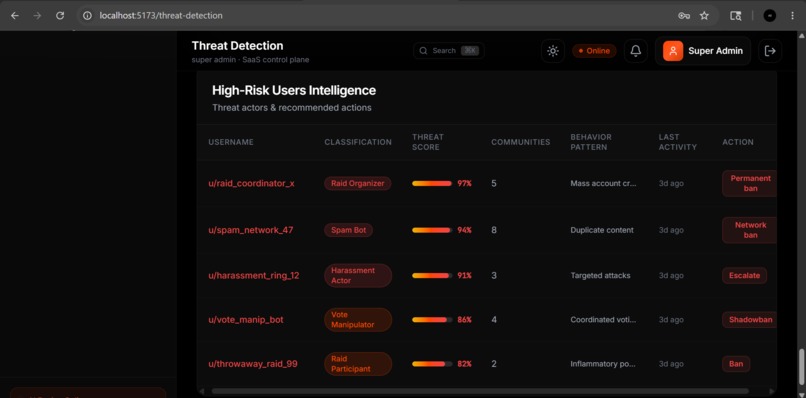The image size is (806, 398).
Task: Open the tab search icon
Action: (736, 15)
